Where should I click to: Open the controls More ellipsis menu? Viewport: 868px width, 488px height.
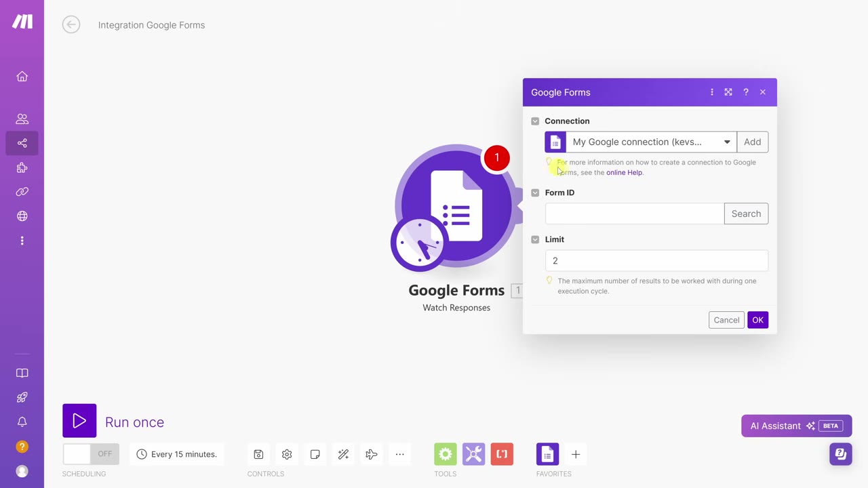pos(400,454)
